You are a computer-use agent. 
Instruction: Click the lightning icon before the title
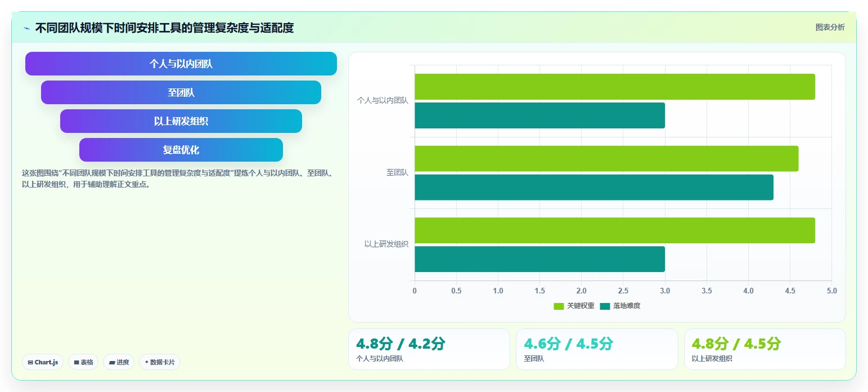(27, 28)
